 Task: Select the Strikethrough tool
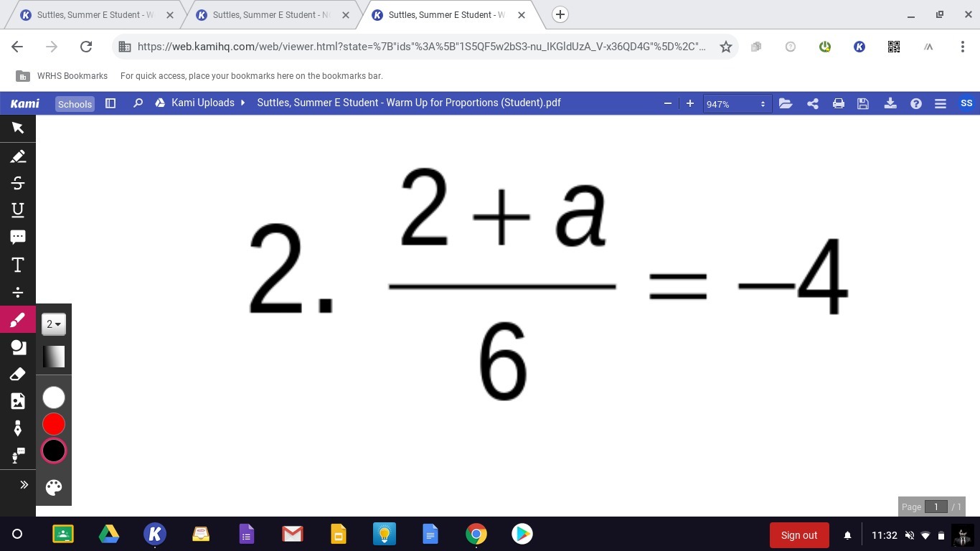coord(18,183)
